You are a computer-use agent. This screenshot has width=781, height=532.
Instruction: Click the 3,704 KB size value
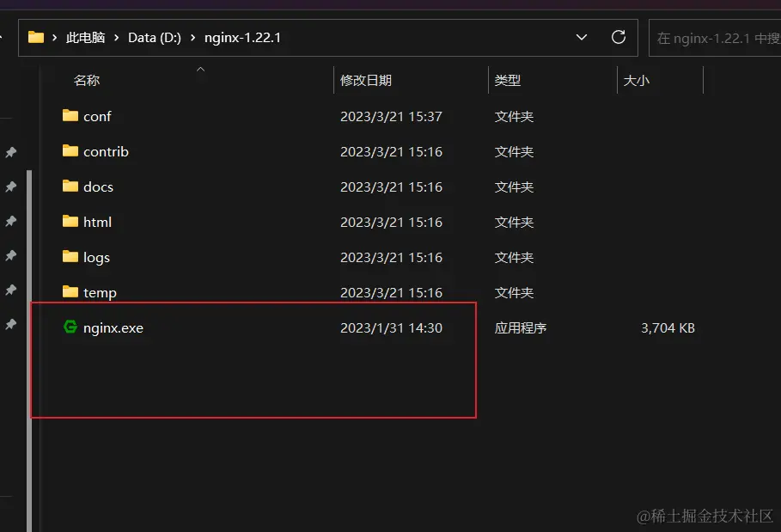[x=668, y=327]
